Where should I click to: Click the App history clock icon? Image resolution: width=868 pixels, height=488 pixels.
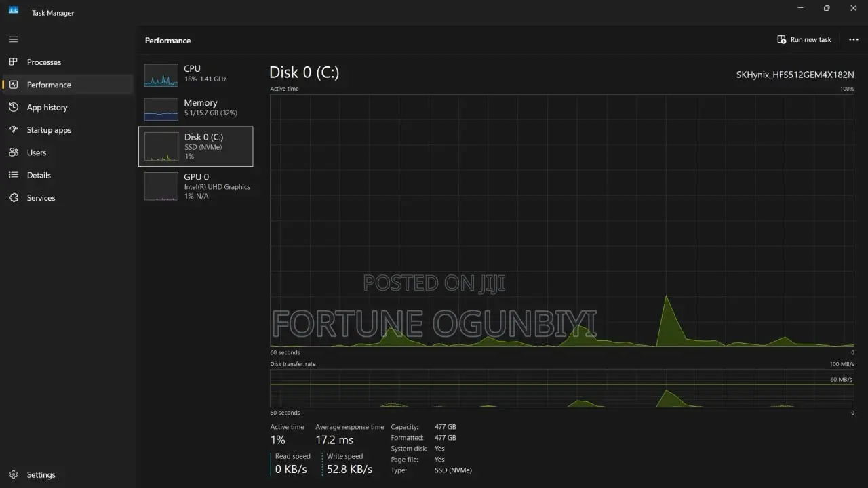pyautogui.click(x=14, y=107)
